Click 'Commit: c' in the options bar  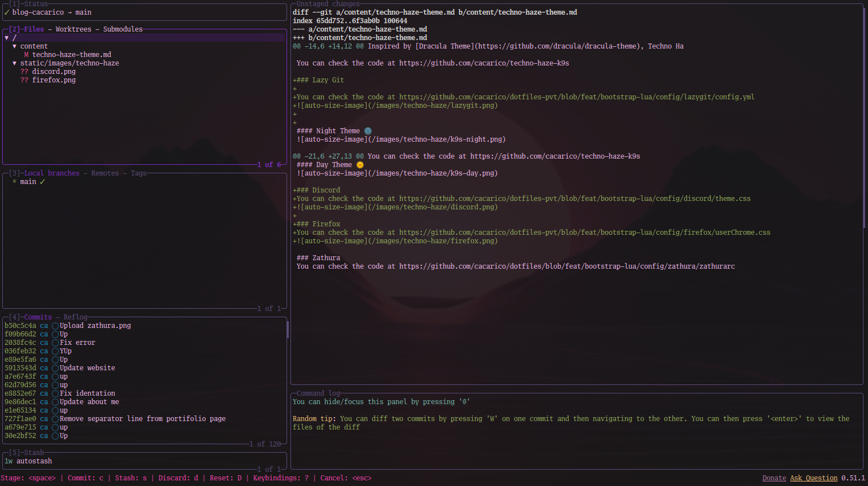[86, 478]
